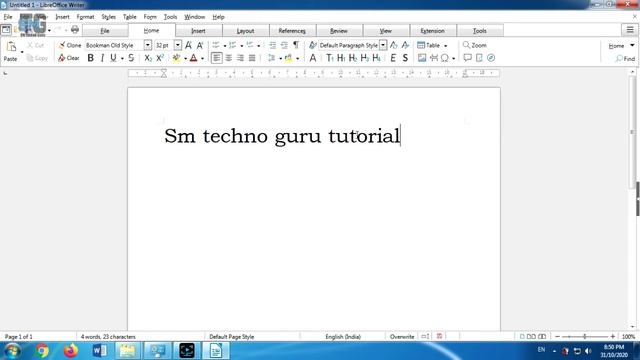Click English (India) language in status bar
Screen dimensions: 640x360
pyautogui.click(x=343, y=337)
